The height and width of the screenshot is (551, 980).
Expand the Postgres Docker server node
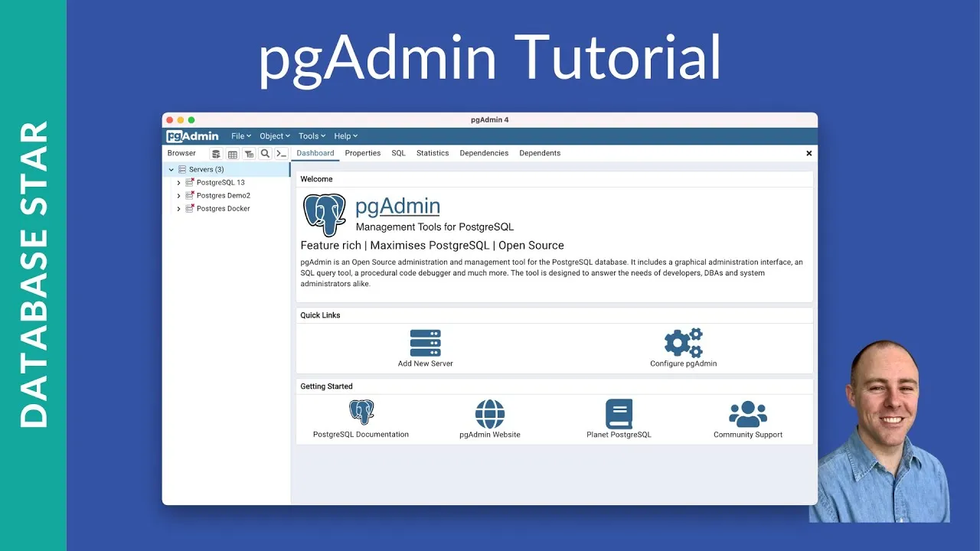(x=178, y=209)
